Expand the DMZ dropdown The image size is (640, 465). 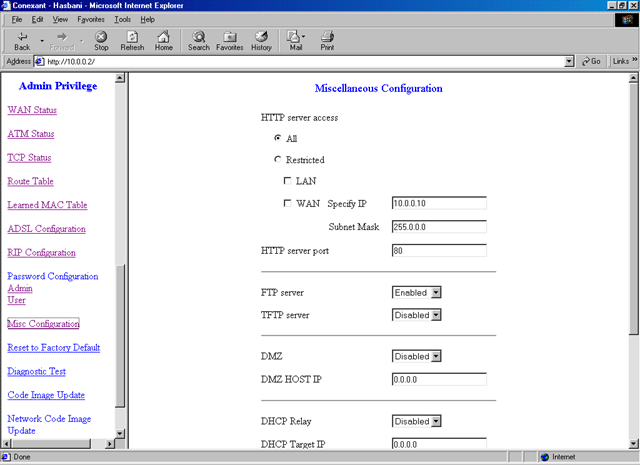click(436, 356)
